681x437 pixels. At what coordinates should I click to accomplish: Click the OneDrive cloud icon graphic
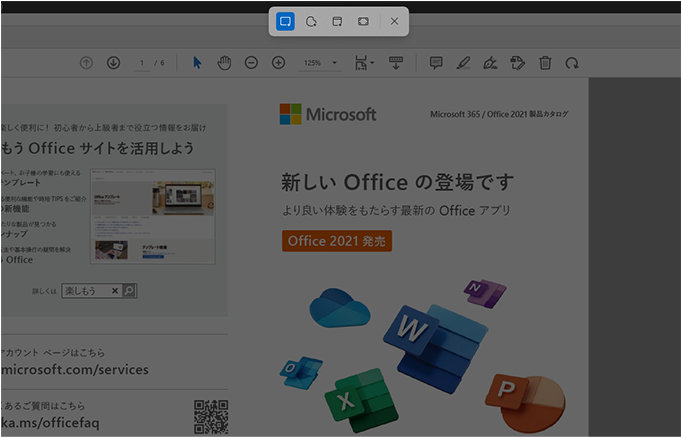pos(339,308)
